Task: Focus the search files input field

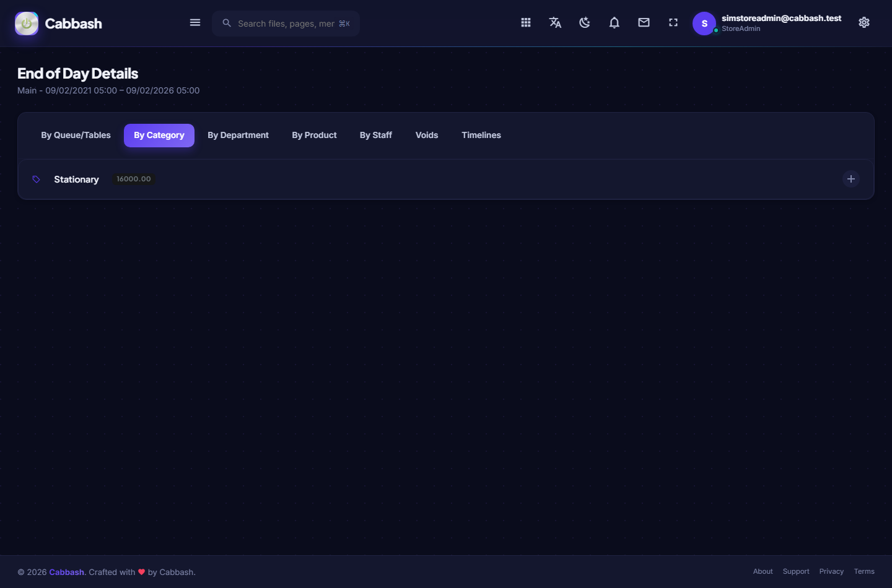Action: tap(286, 24)
